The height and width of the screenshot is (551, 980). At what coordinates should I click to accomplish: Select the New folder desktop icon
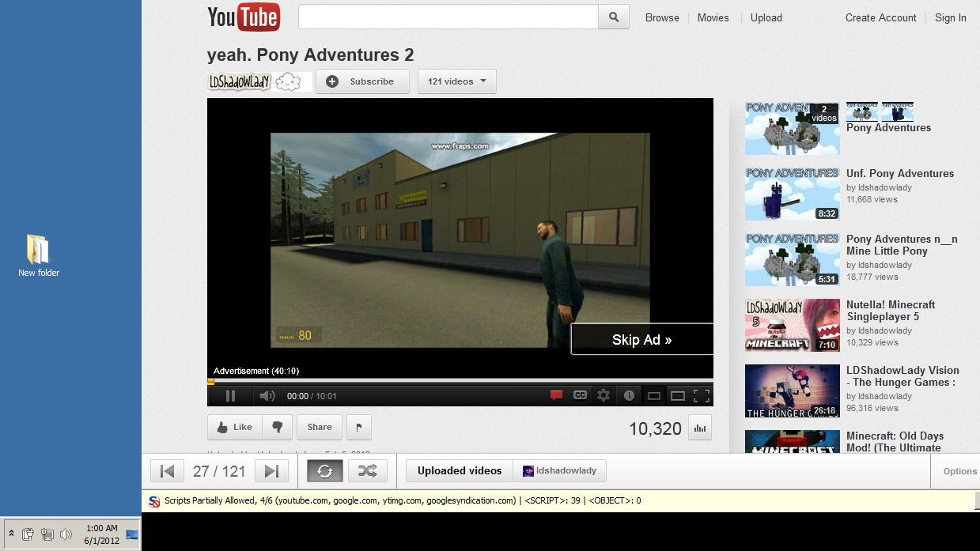click(x=39, y=255)
